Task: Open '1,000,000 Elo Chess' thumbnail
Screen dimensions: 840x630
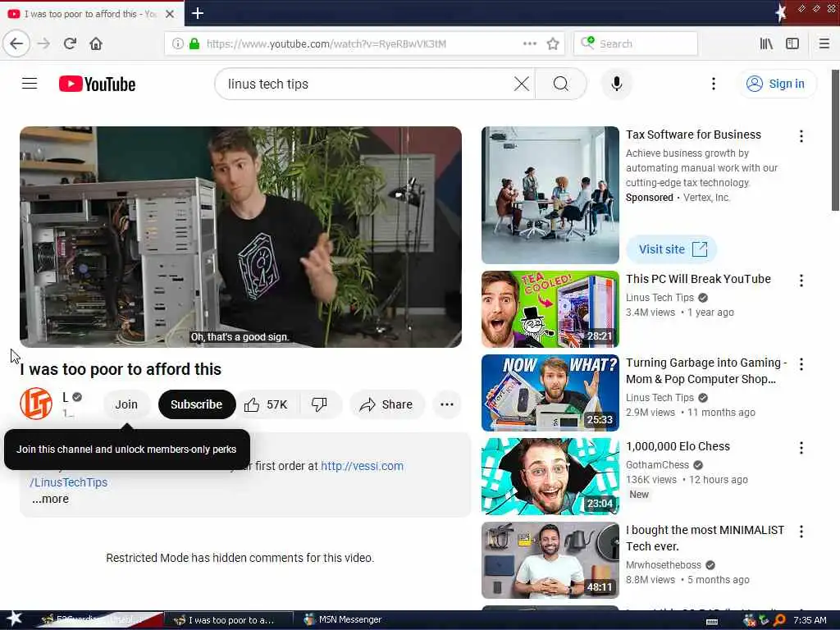Action: click(x=550, y=477)
